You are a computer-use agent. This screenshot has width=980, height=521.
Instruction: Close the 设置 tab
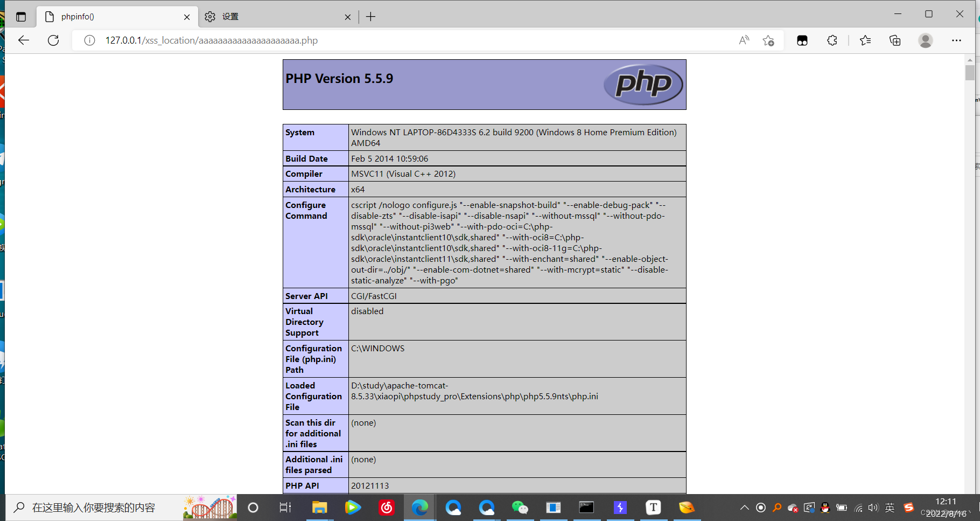348,17
